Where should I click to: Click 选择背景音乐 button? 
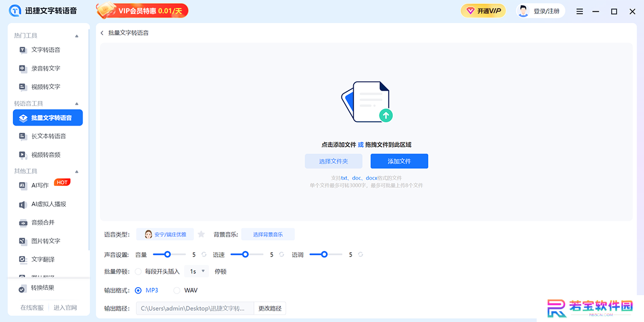click(x=268, y=235)
